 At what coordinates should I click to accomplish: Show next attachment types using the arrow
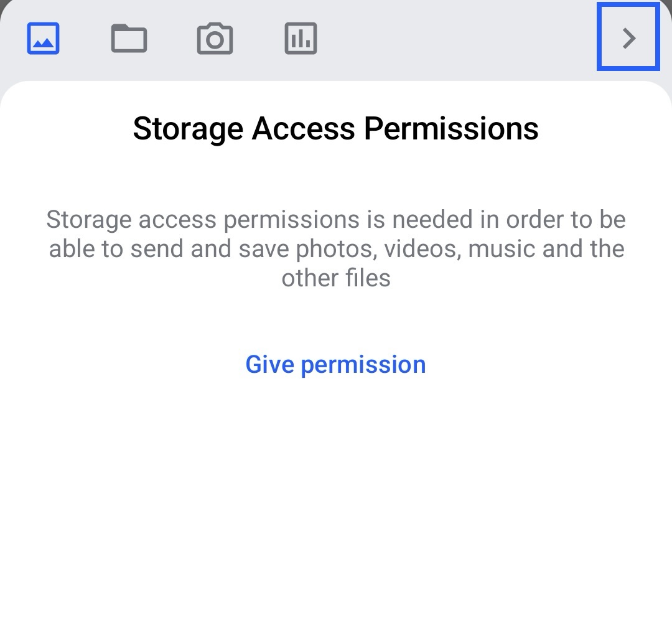[x=628, y=38]
